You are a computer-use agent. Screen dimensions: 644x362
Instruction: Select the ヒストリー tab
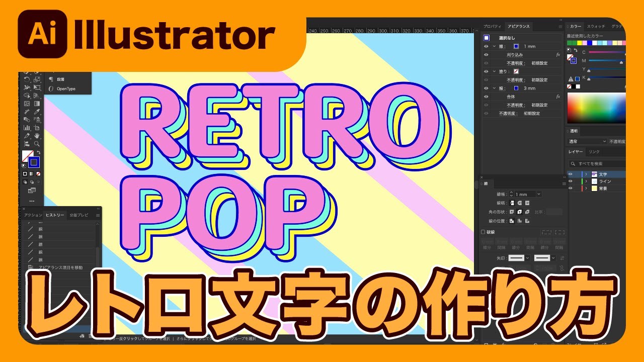coord(55,215)
